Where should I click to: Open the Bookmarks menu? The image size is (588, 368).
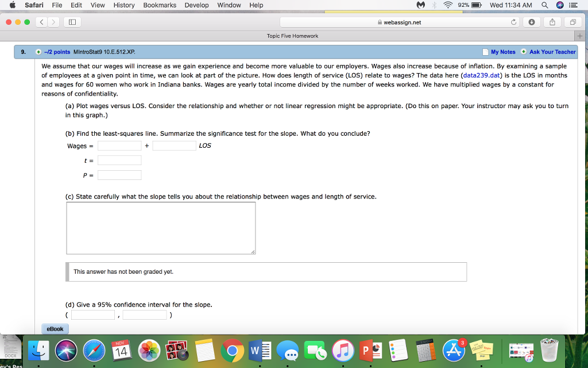pos(160,5)
